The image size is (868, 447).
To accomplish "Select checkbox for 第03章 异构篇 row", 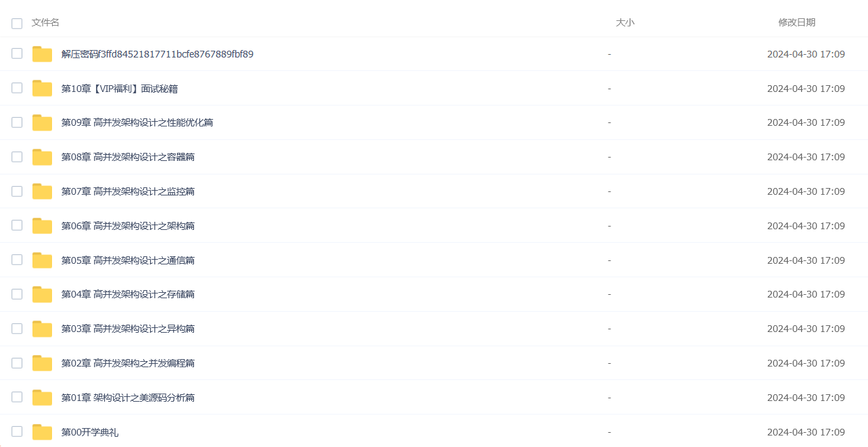I will [17, 329].
